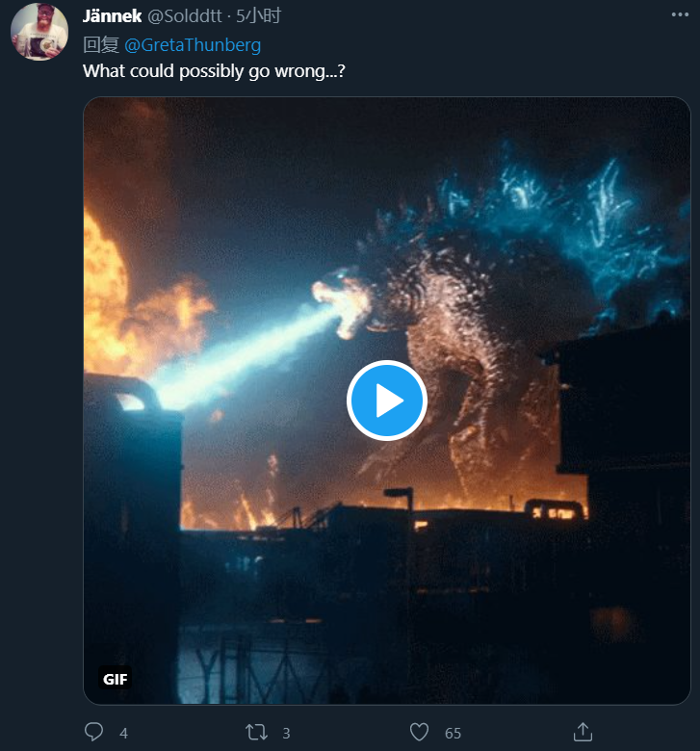Image resolution: width=700 pixels, height=751 pixels.
Task: Click the 5小时 timestamp
Action: coord(259,17)
